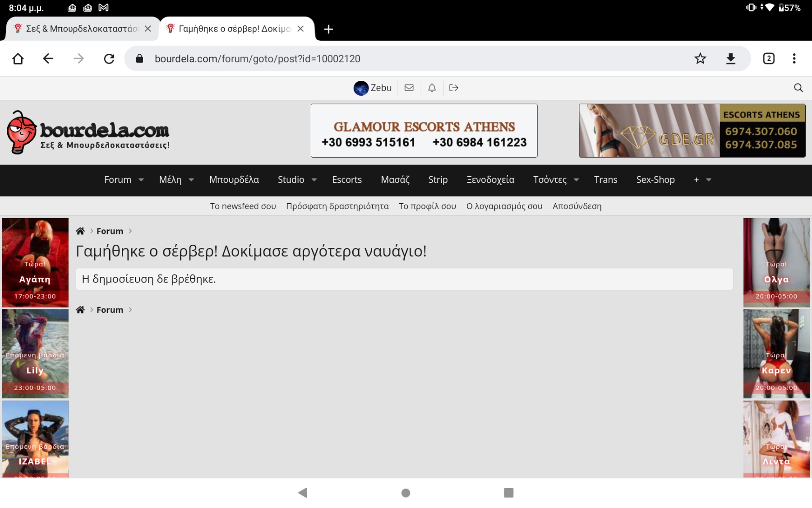
Task: Click the Forum breadcrumb link above title
Action: point(110,231)
